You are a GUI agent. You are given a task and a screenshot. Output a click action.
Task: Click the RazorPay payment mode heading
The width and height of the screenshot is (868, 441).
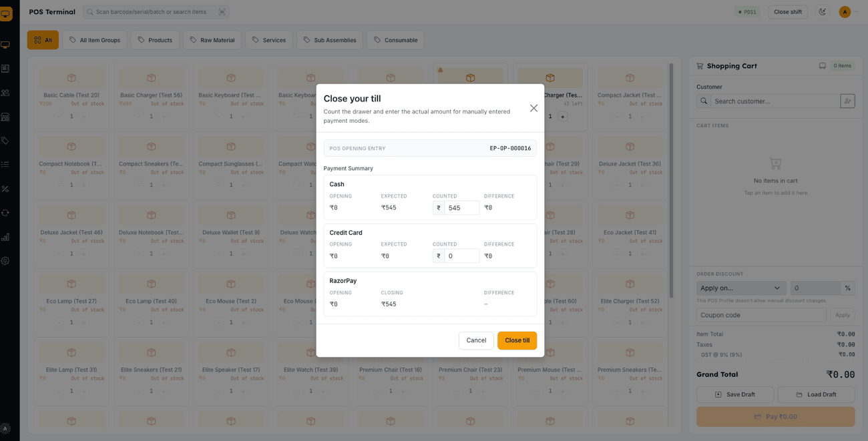343,281
